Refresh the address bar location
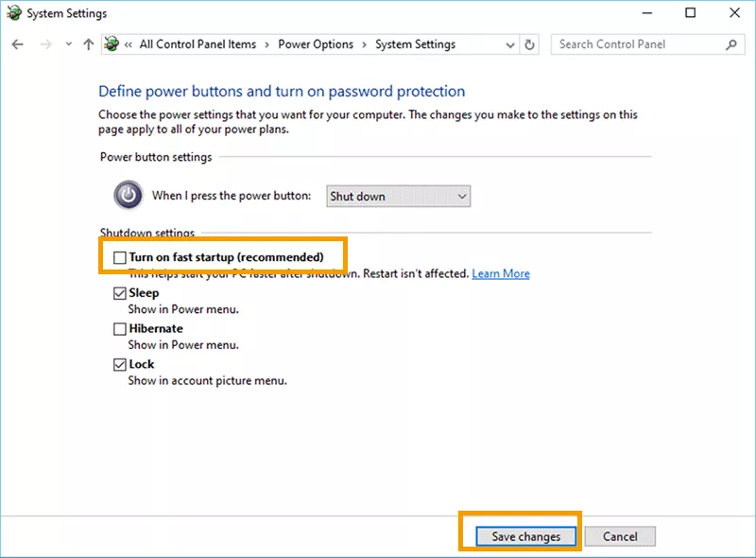The height and width of the screenshot is (558, 756). [x=529, y=44]
